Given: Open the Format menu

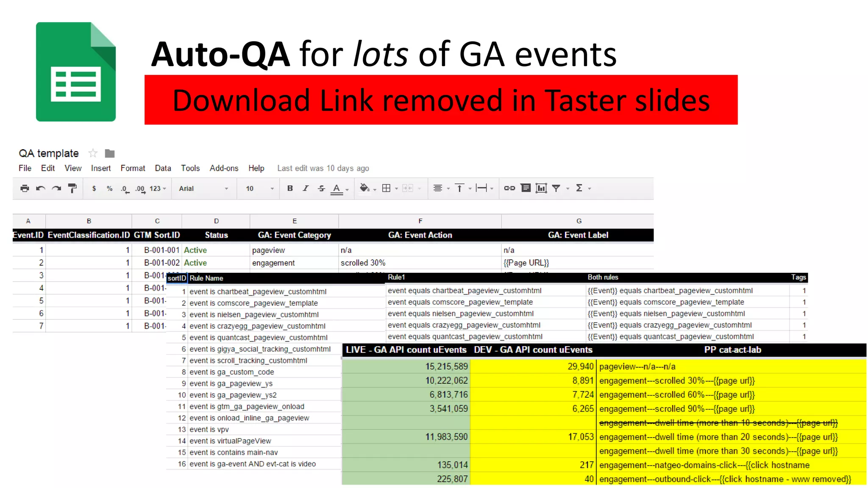Looking at the screenshot, I should coord(133,168).
